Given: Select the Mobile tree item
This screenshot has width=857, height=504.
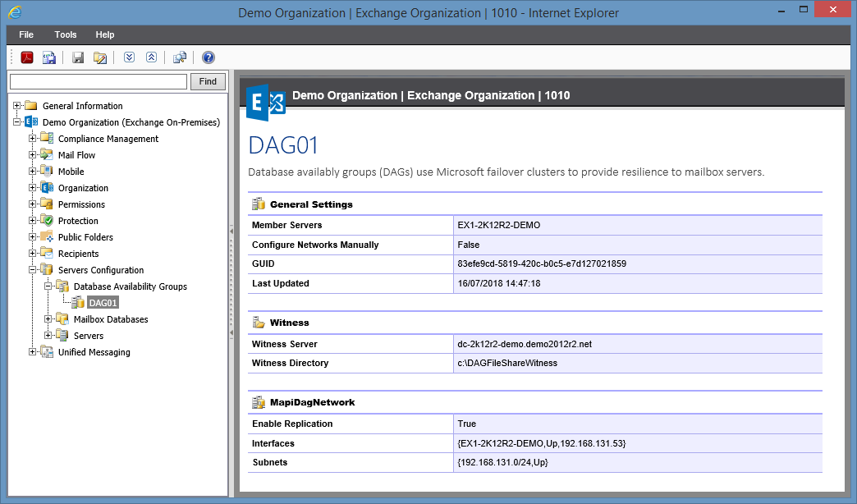Looking at the screenshot, I should 71,172.
